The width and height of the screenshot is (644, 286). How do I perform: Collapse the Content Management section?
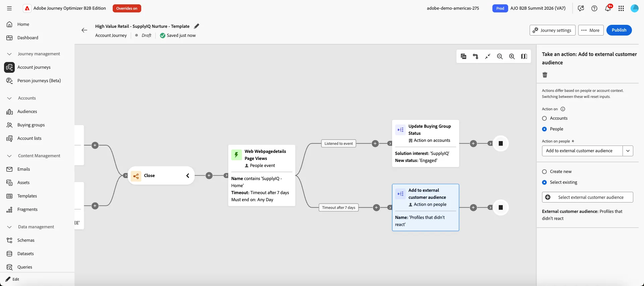click(9, 156)
